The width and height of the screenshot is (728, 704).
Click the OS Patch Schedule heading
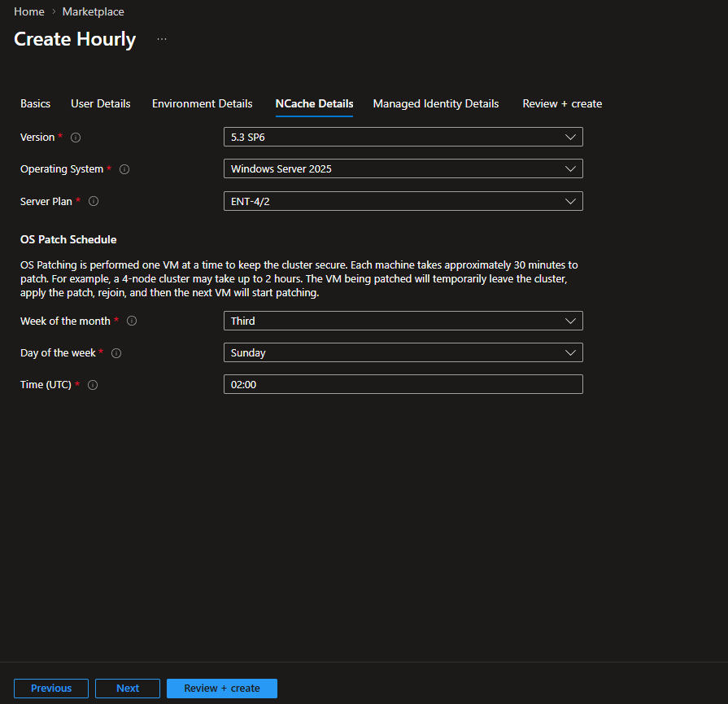[x=68, y=239]
